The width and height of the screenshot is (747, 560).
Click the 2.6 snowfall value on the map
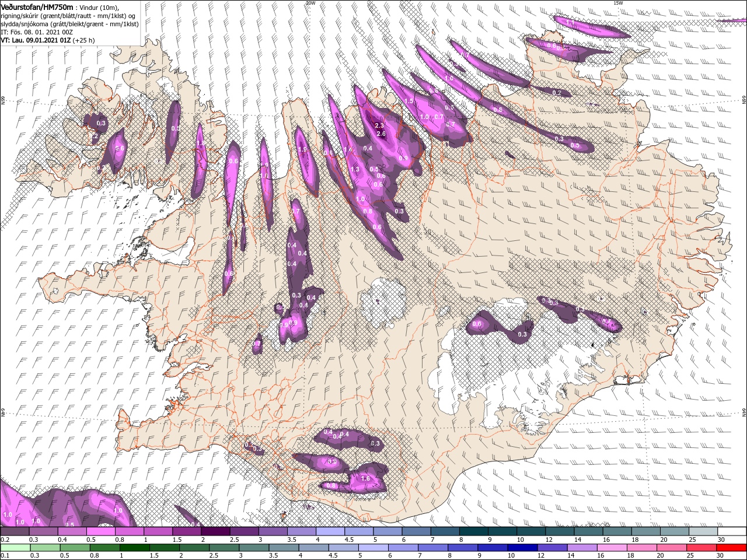(x=382, y=134)
